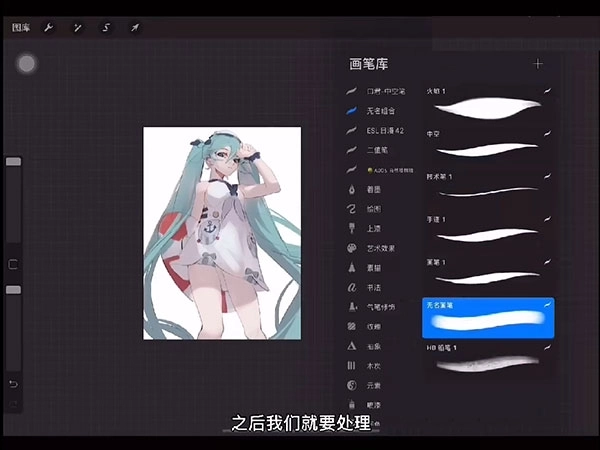Click the plus icon to add new brush

tap(538, 64)
